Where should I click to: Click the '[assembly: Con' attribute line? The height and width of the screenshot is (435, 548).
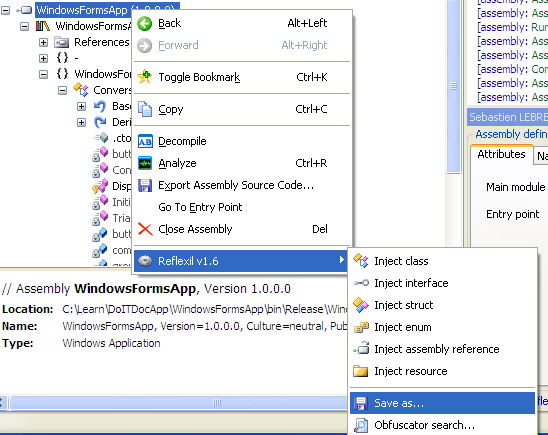tap(512, 69)
